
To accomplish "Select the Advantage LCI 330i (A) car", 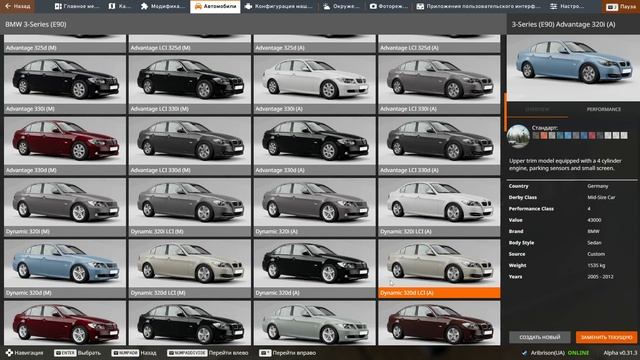I will pyautogui.click(x=439, y=84).
